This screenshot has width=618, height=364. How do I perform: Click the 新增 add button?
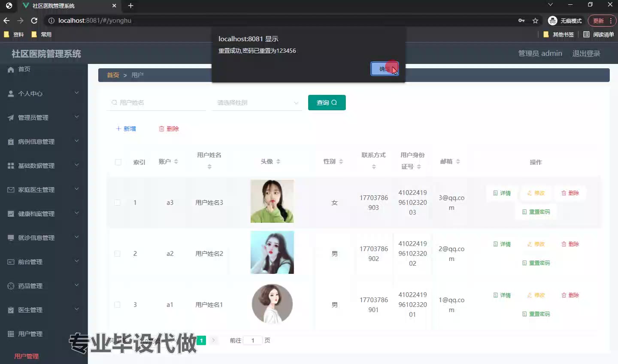[126, 129]
